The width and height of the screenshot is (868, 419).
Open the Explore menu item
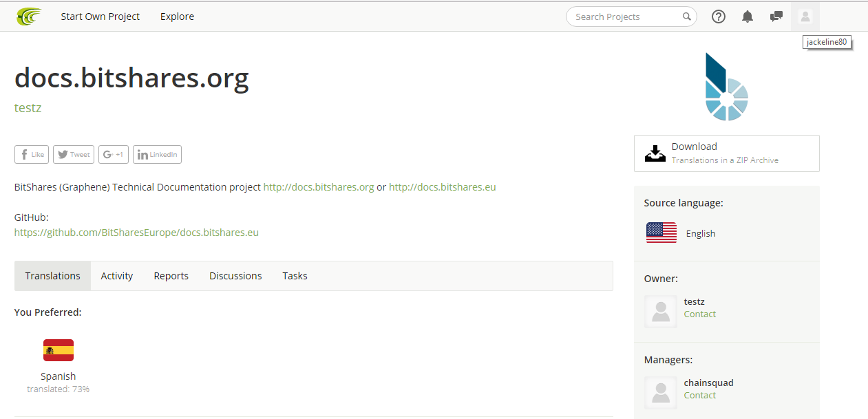[177, 17]
